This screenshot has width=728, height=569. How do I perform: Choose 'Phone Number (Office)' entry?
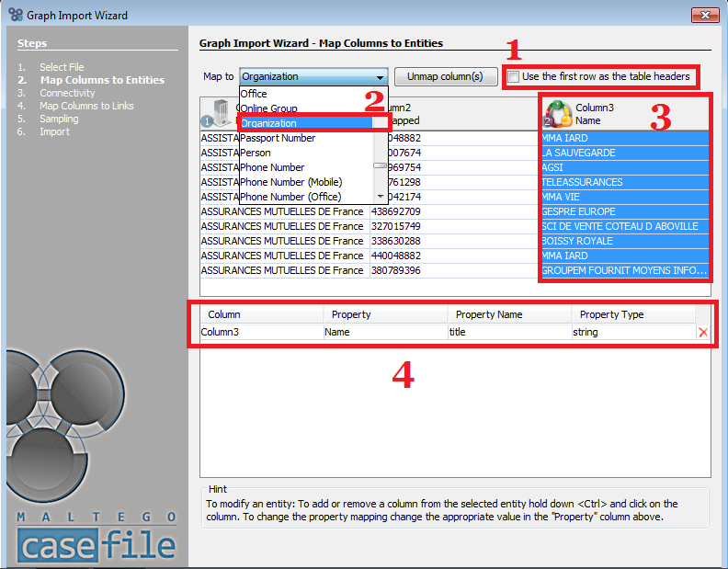click(306, 197)
